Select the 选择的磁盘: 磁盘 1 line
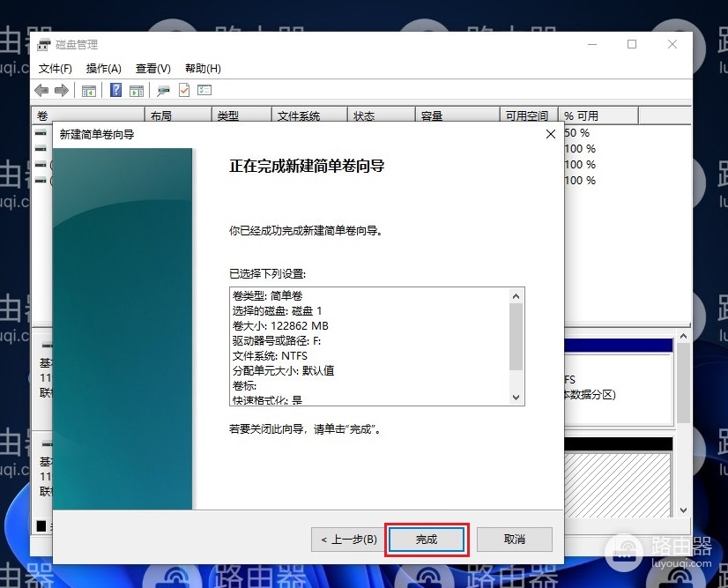Screen dimensions: 728x588 point(277,310)
